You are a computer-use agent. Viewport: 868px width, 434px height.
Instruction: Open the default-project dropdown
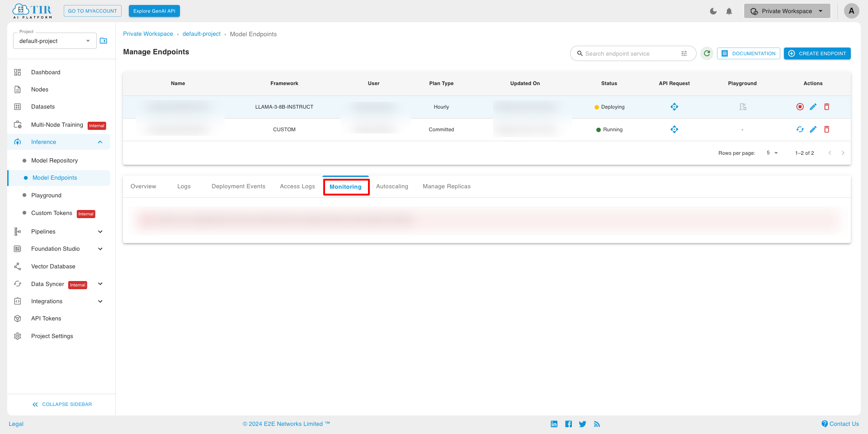coord(55,41)
